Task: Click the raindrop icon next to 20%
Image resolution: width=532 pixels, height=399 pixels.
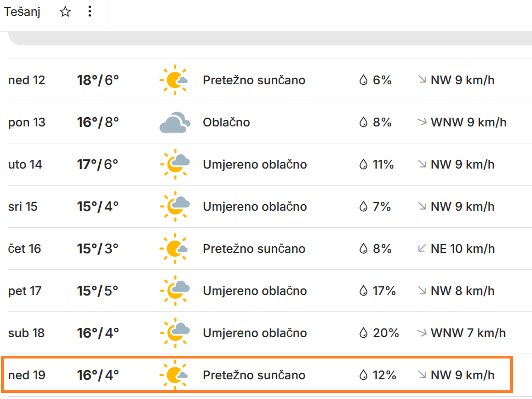Action: point(363,333)
